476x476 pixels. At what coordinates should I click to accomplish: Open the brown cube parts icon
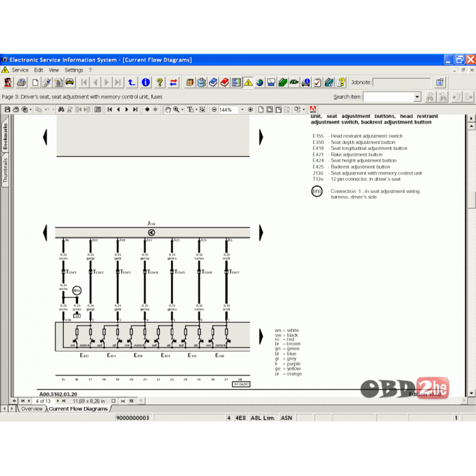(x=190, y=82)
